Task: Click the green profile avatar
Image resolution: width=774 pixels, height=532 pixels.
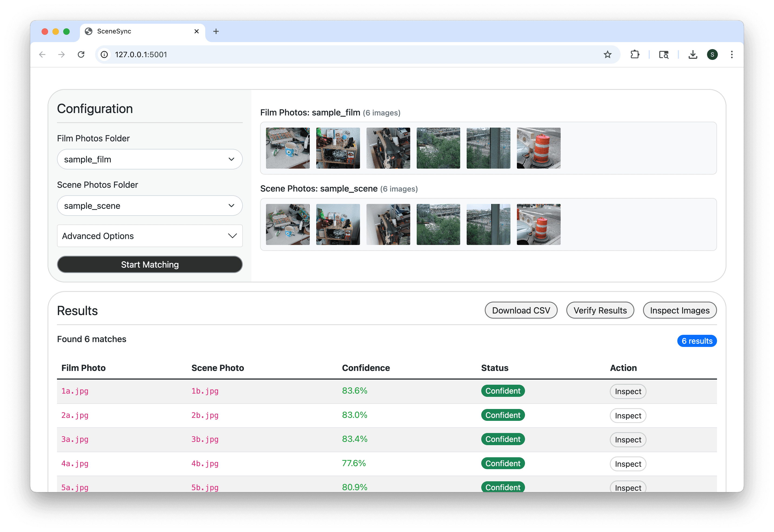Action: tap(712, 54)
